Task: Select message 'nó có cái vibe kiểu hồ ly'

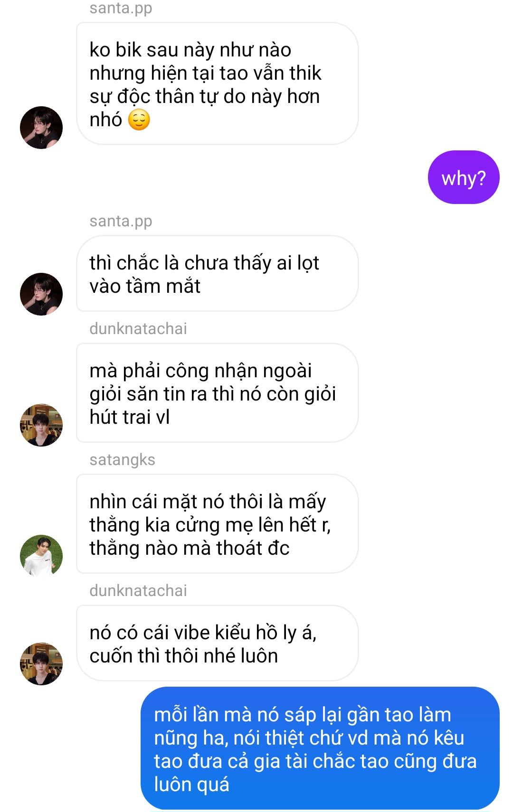Action: tap(217, 643)
